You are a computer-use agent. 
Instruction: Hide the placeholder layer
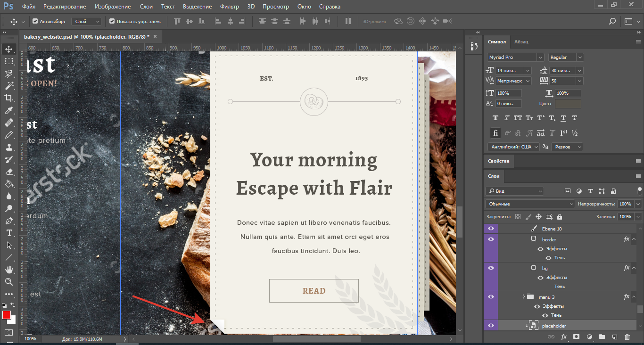(491, 326)
